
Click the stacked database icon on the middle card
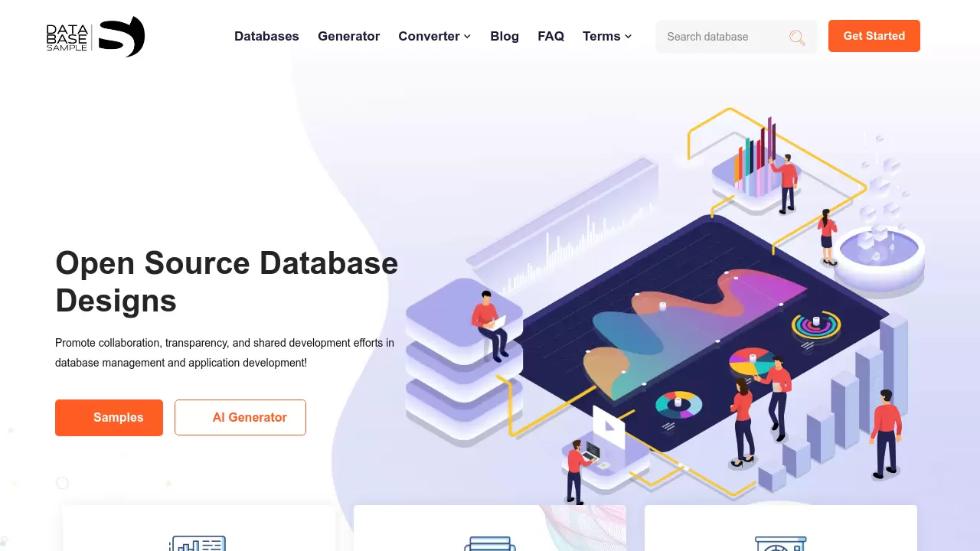coord(490,543)
